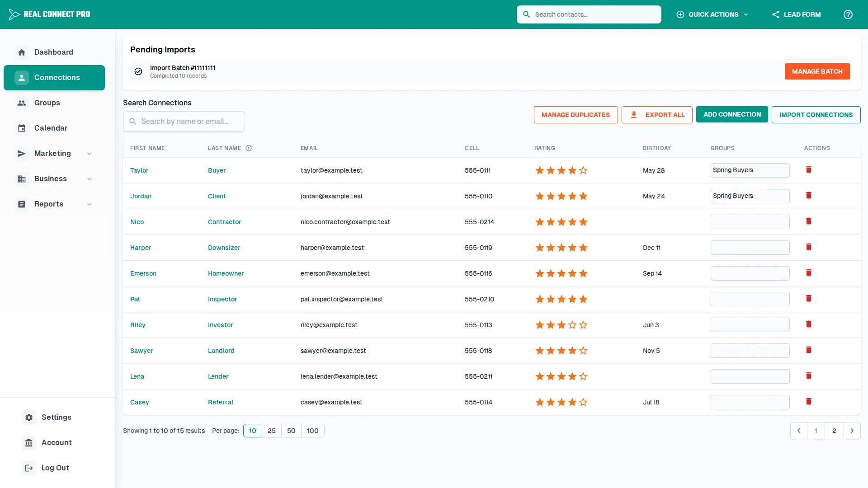The image size is (868, 488).
Task: Click Manage Duplicates button
Action: pos(576,115)
